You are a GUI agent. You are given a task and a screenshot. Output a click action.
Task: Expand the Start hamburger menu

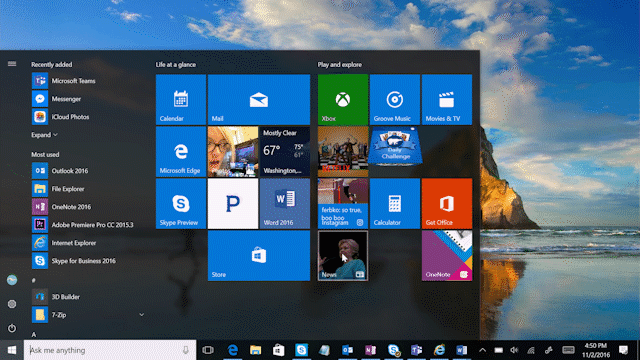[x=12, y=64]
